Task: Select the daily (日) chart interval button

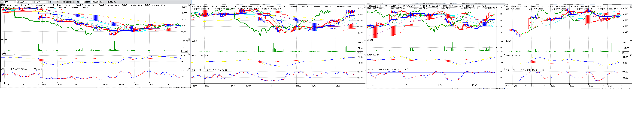Action: coord(61,2)
